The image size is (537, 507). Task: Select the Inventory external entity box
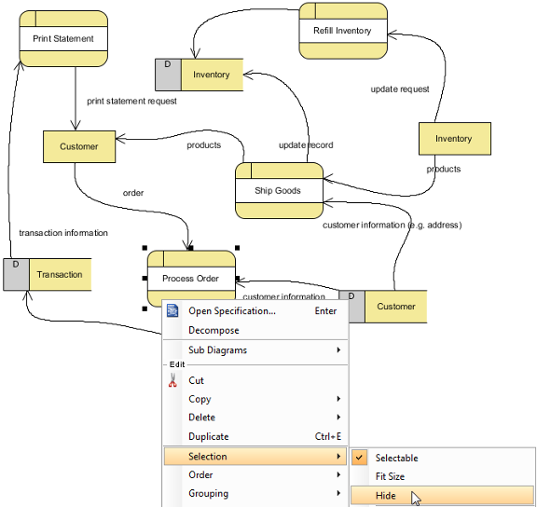pos(455,139)
